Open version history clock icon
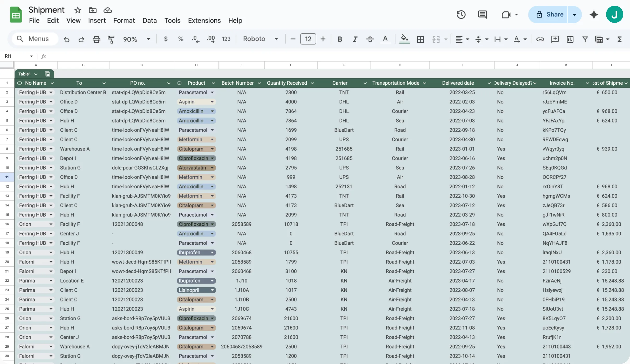This screenshot has height=364, width=630. coord(461,15)
